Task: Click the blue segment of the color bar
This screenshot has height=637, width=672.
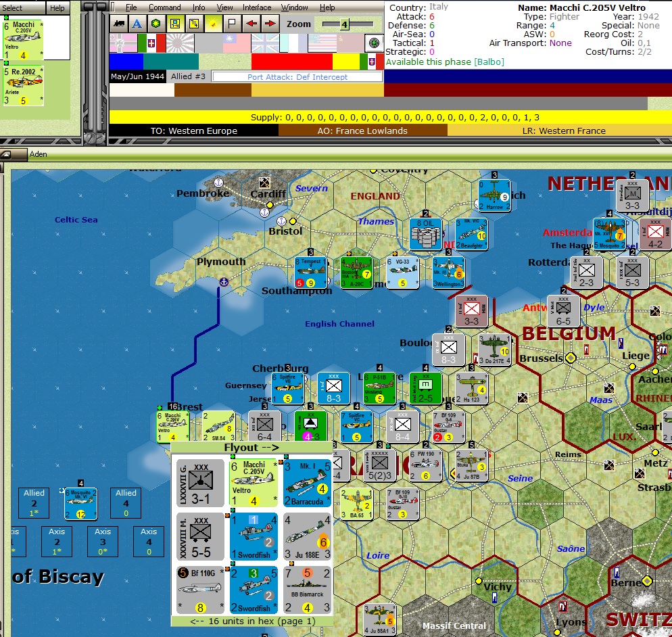Action: click(x=126, y=62)
